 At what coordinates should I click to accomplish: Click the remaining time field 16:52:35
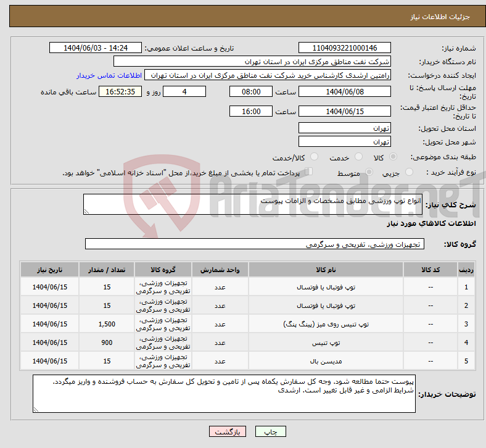click(120, 92)
